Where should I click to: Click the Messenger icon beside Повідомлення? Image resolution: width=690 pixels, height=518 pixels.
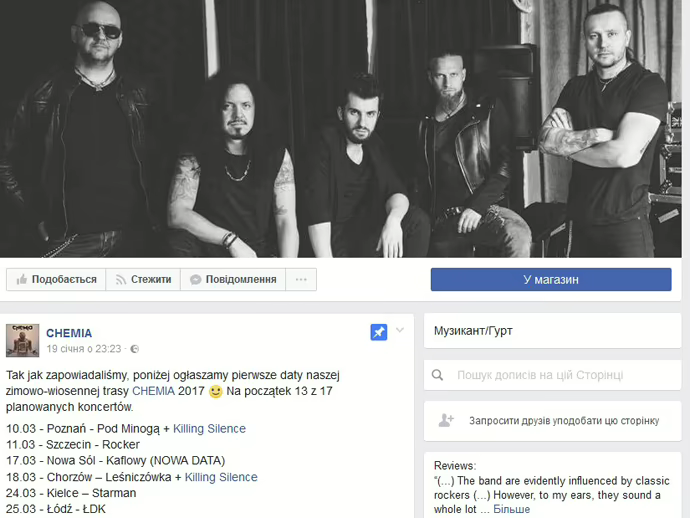(195, 280)
